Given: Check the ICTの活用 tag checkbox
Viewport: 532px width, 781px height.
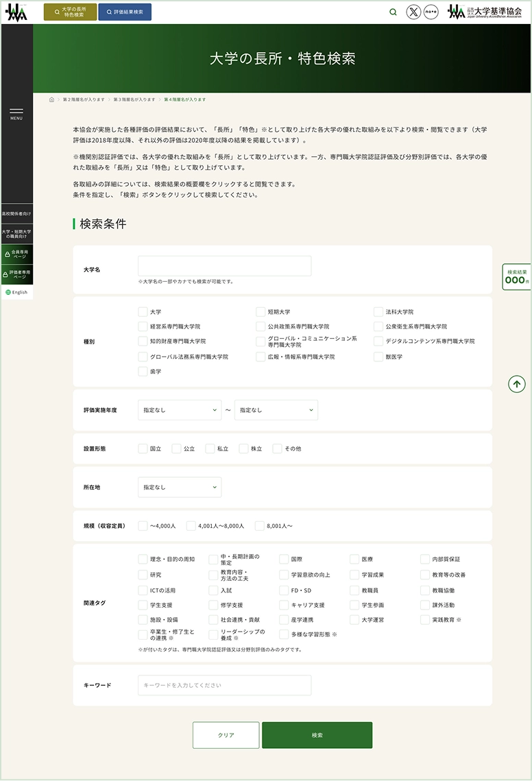Looking at the screenshot, I should click(143, 590).
